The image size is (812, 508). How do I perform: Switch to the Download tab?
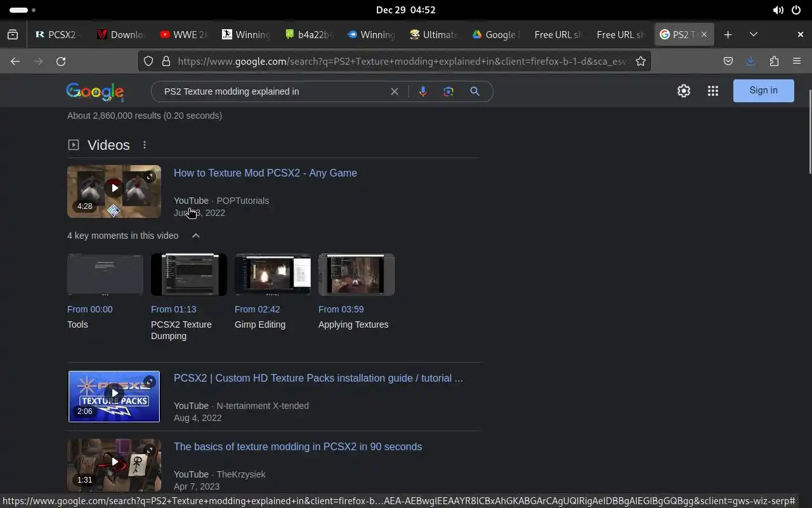tap(121, 35)
